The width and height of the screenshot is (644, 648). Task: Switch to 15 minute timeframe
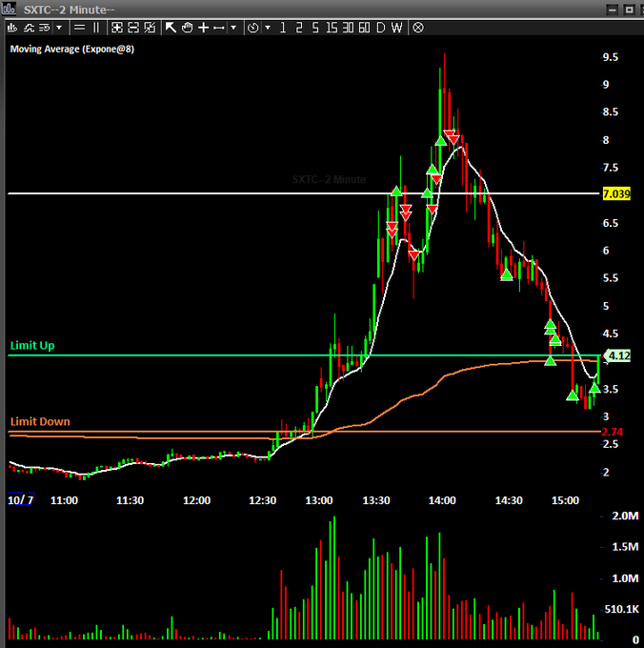click(x=332, y=28)
